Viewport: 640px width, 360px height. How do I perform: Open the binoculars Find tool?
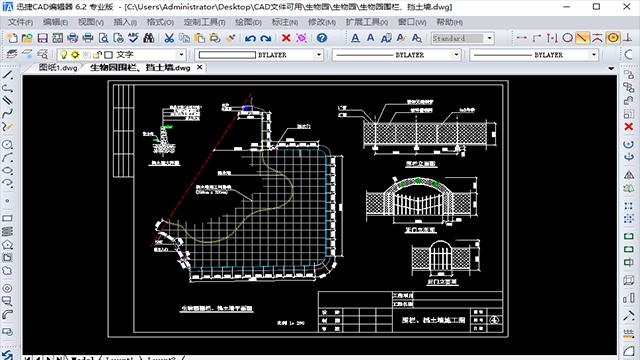coord(149,38)
